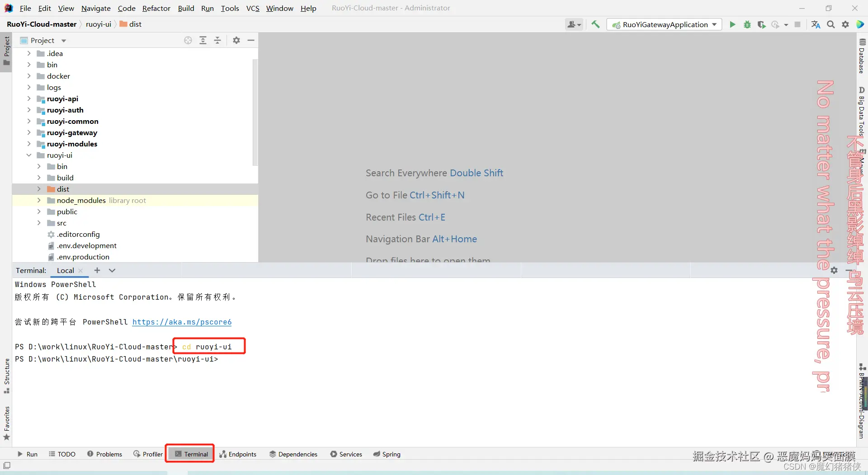Open the Navigate menu

coord(96,8)
